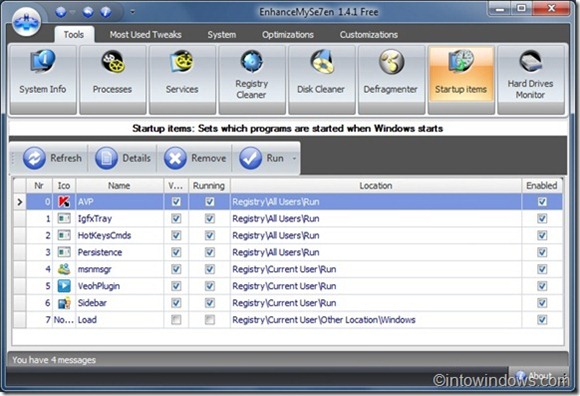The image size is (580, 396).
Task: Open the Services tool
Action: tap(182, 79)
